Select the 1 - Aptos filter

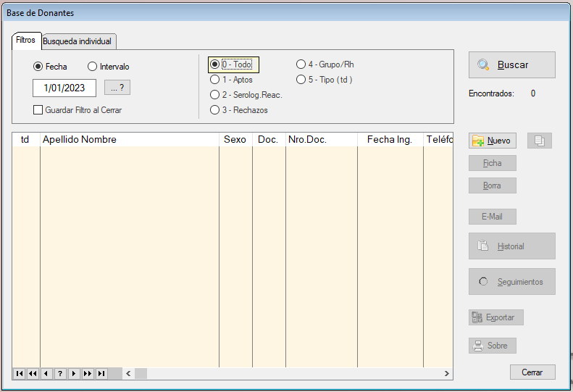pos(214,80)
